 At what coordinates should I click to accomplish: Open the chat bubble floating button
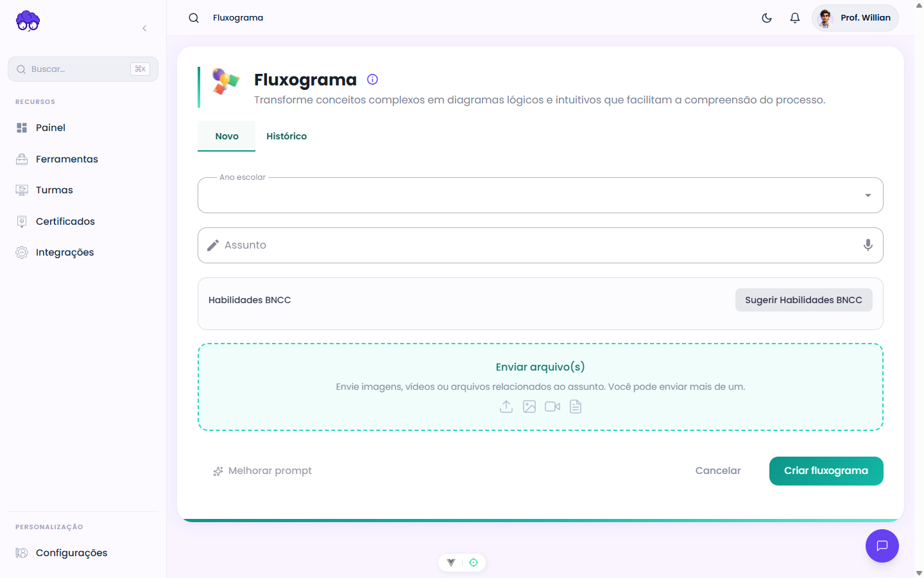click(x=882, y=546)
